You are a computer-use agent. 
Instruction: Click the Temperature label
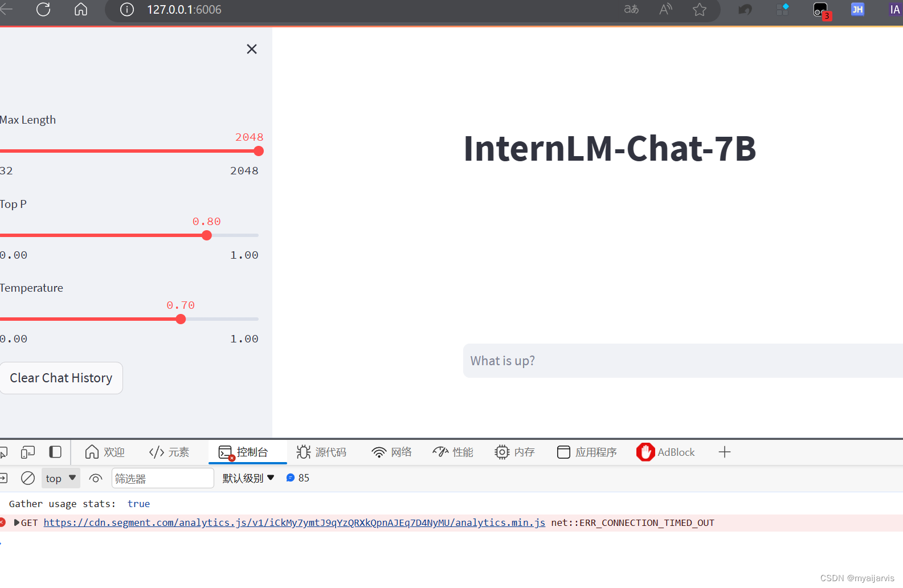pyautogui.click(x=31, y=288)
